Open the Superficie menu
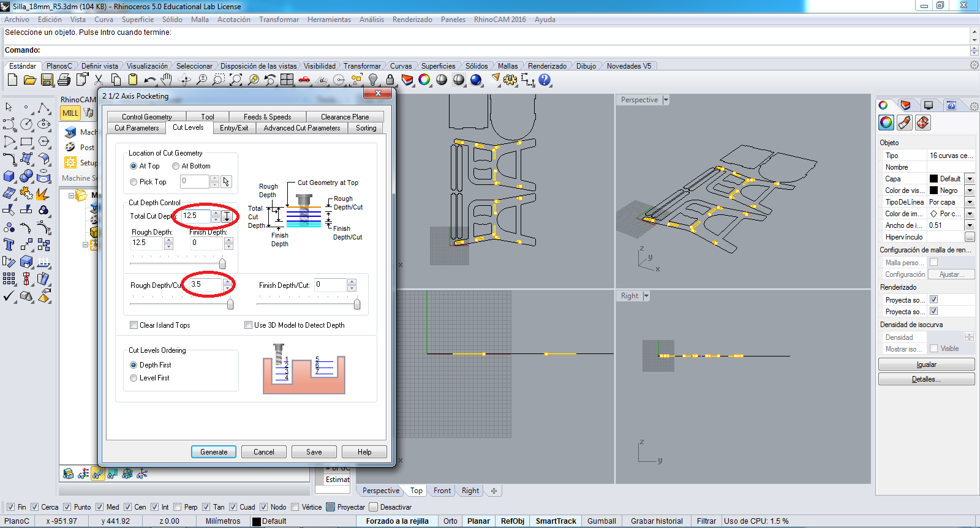Viewport: 980px width, 528px height. [138, 20]
